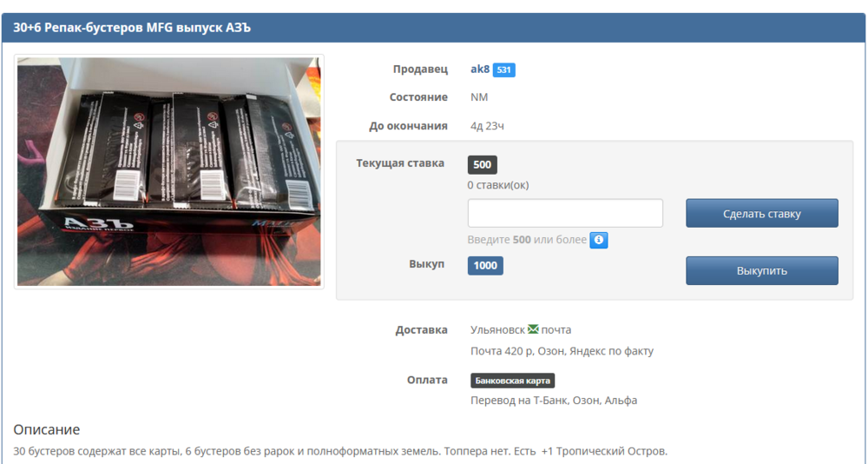
Task: Click the remaining time 4д 23ч
Action: [487, 126]
